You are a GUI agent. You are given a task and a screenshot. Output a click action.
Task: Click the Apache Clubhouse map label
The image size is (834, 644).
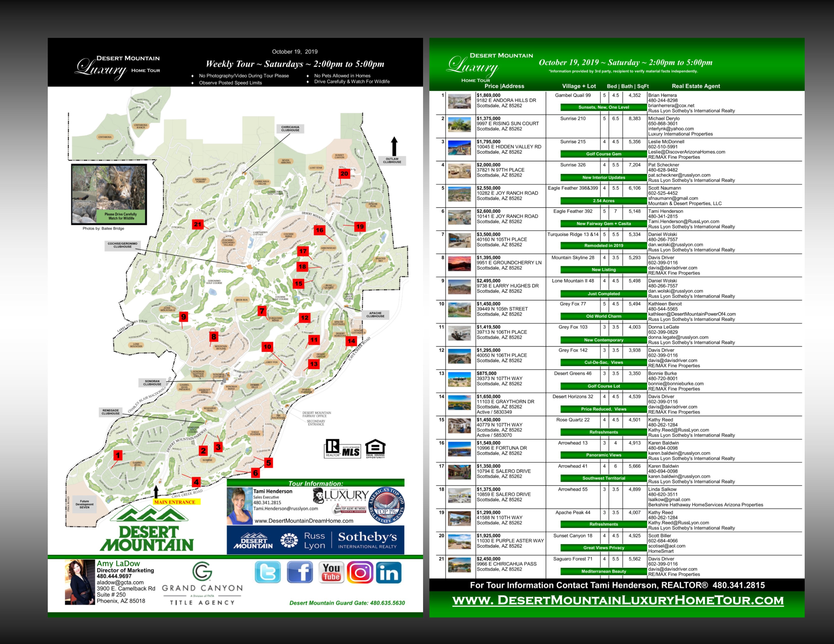pos(375,315)
